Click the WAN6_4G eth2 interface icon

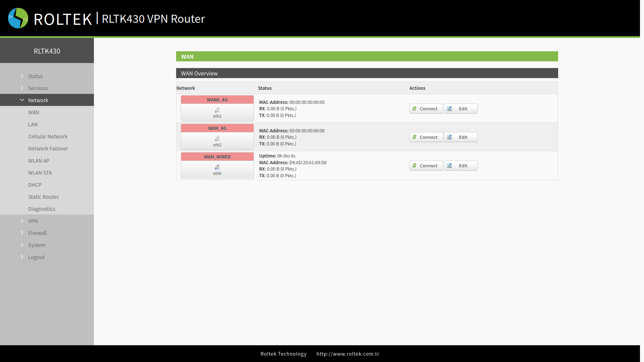pyautogui.click(x=217, y=110)
